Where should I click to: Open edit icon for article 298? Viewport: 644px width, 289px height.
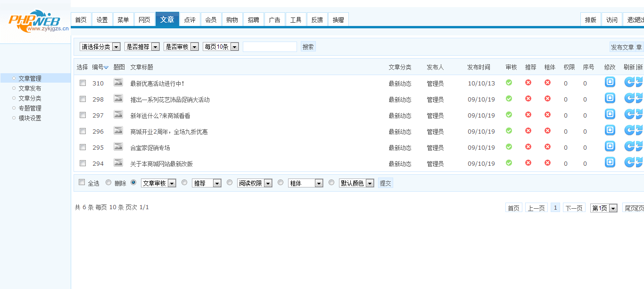(x=610, y=98)
